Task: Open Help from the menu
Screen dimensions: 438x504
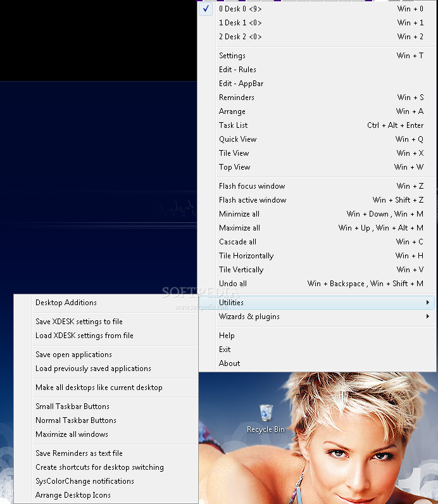Action: point(316,336)
